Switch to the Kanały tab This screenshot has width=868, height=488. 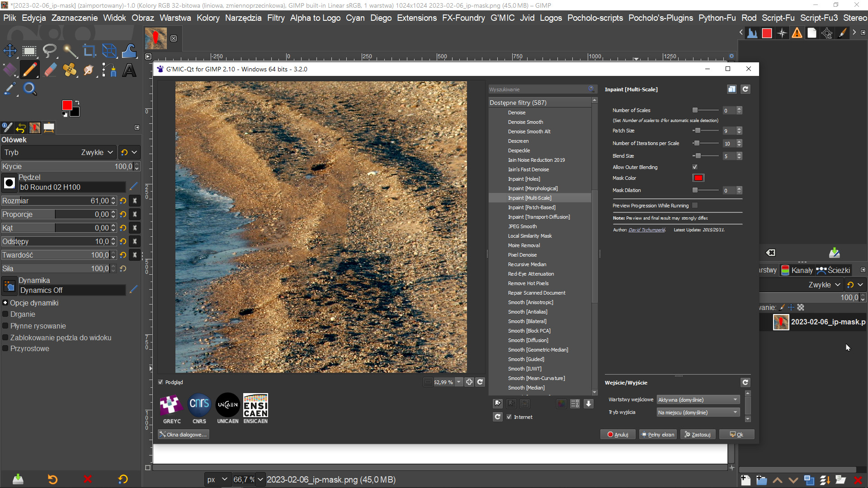click(797, 270)
